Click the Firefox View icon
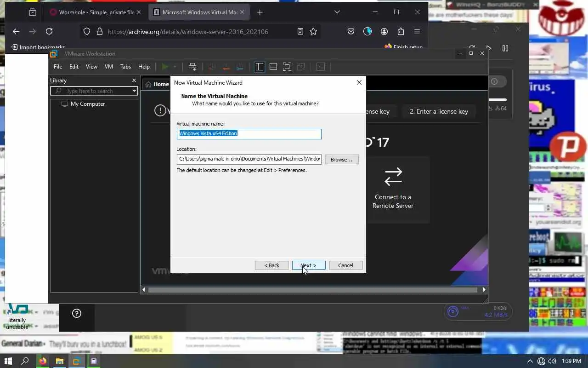Screen dimensions: 588x368 point(32,12)
